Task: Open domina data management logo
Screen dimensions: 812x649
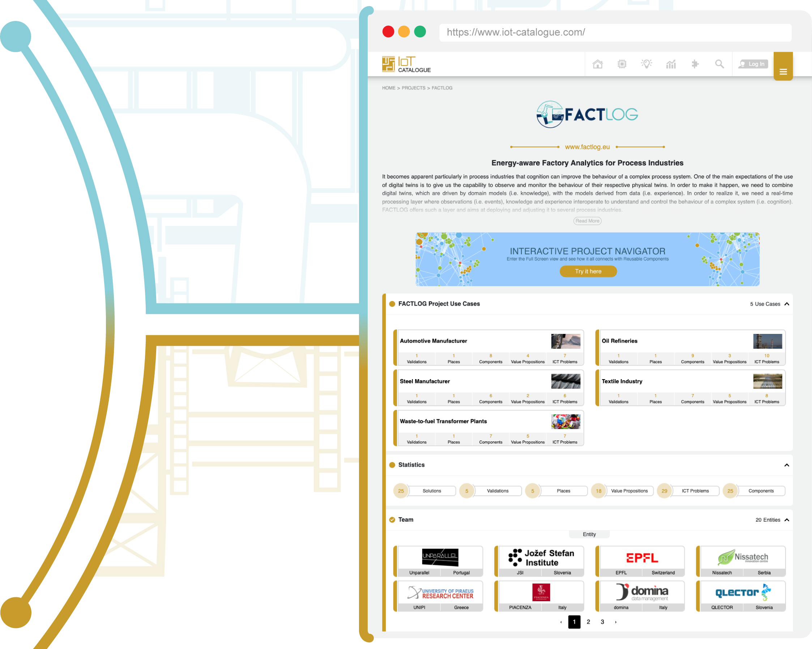Action: [x=642, y=593]
